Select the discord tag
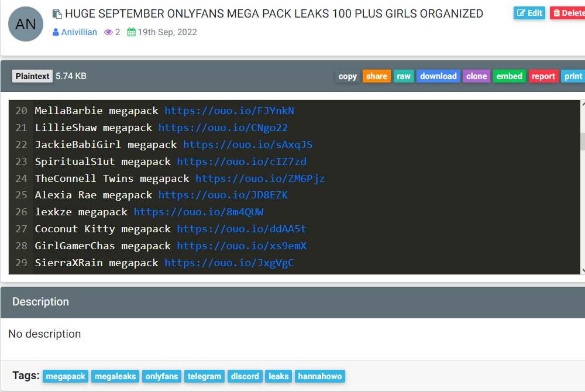 pos(245,376)
